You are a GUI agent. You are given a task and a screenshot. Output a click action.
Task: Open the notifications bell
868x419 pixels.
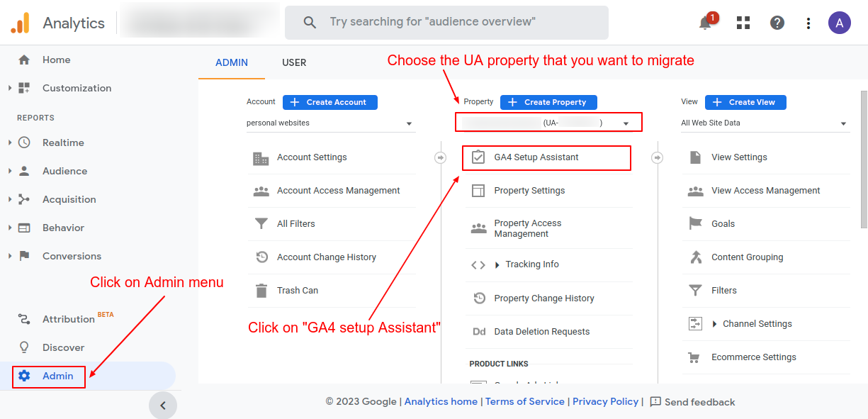[x=704, y=22]
